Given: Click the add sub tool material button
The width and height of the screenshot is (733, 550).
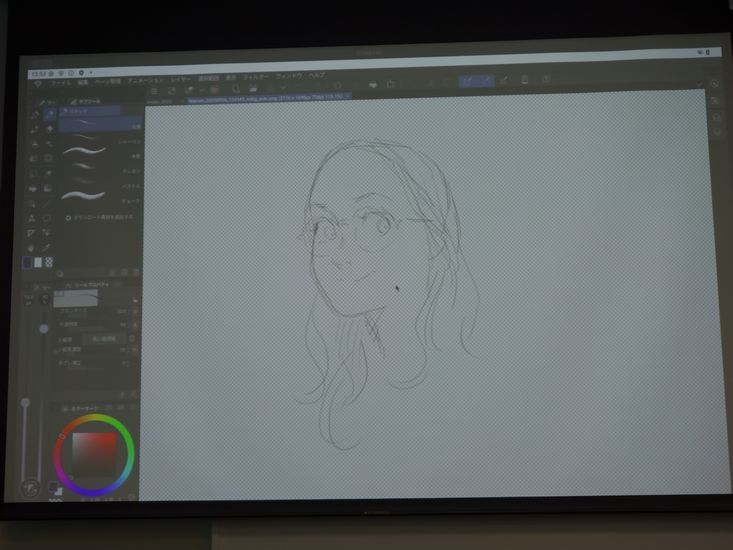Looking at the screenshot, I should (x=68, y=216).
